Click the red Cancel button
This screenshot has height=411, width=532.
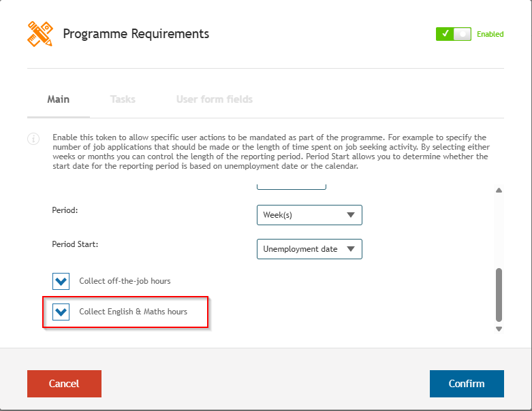[65, 384]
